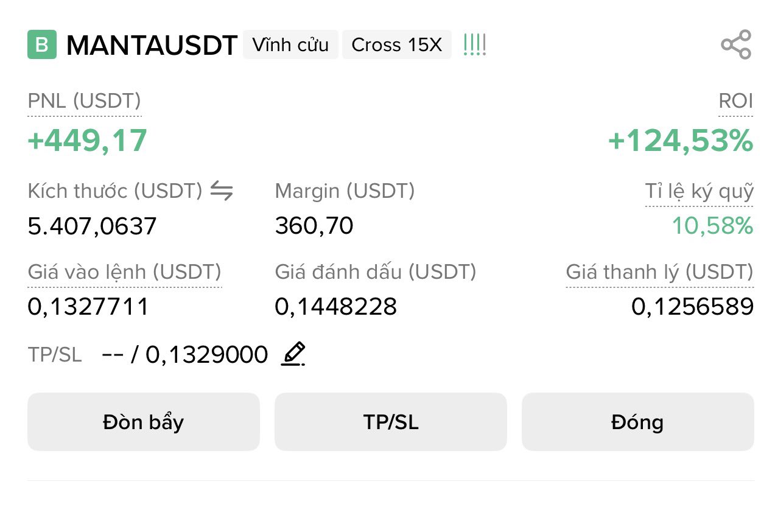Tap the PNL (USDT) label
Screen dimensions: 775x532
84,101
